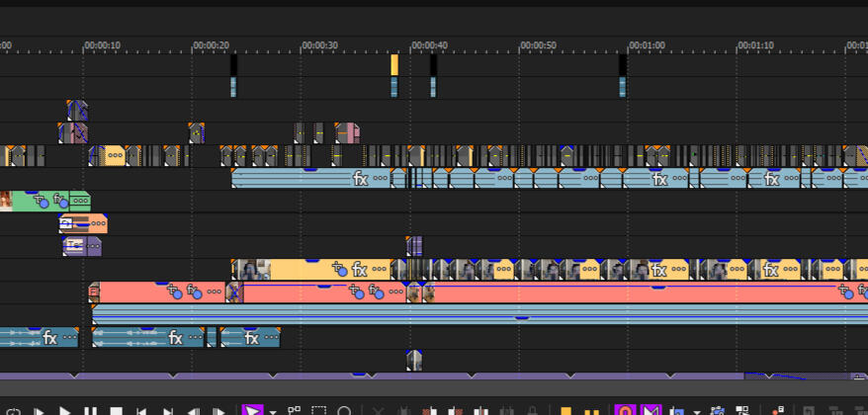Viewport: 868px width, 415px height.
Task: Select the Normal Edit tool
Action: (x=252, y=410)
